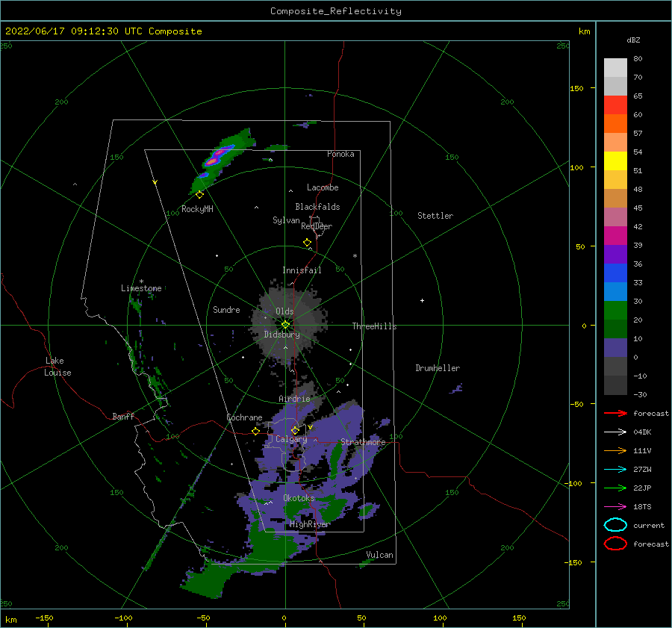
Task: Select the bright yellow 54 dBZ swatch
Action: tap(615, 161)
